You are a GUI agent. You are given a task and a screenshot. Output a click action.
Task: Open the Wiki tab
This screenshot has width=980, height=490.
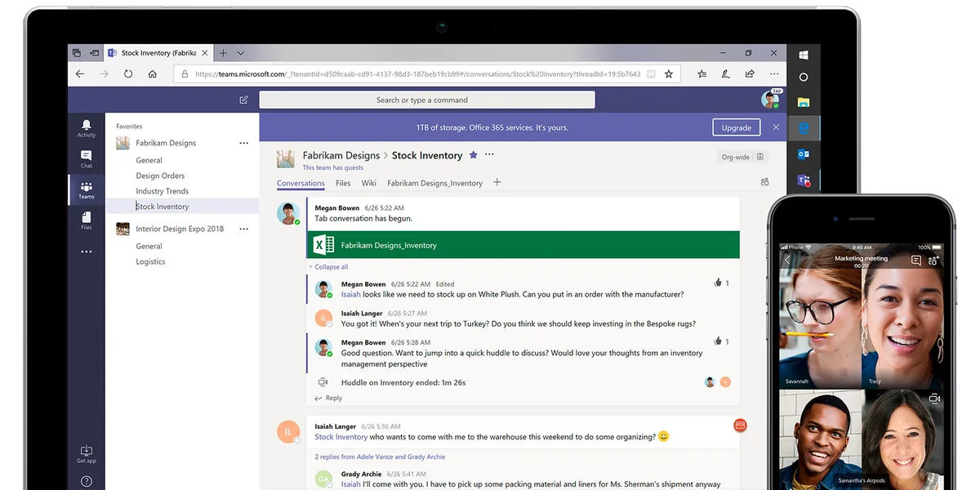(369, 183)
